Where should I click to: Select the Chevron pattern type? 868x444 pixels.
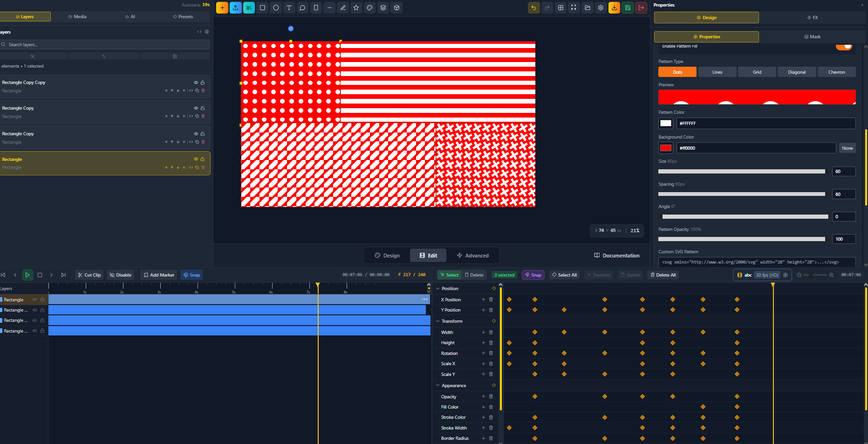836,72
